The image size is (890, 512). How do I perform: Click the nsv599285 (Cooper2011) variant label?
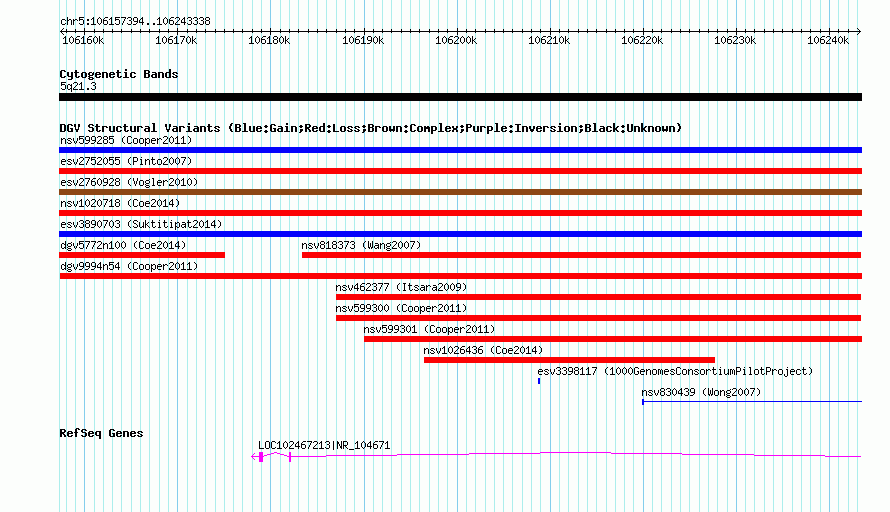click(126, 140)
